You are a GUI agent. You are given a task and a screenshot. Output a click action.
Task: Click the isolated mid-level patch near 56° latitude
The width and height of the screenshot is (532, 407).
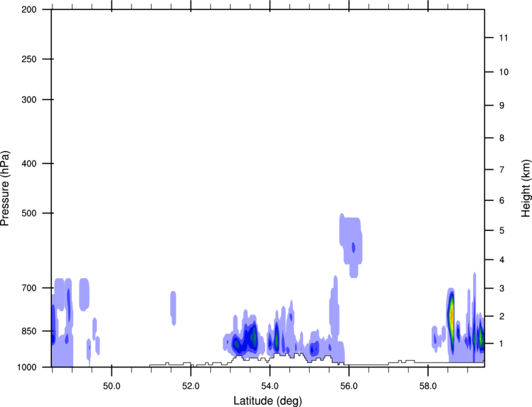(x=351, y=245)
